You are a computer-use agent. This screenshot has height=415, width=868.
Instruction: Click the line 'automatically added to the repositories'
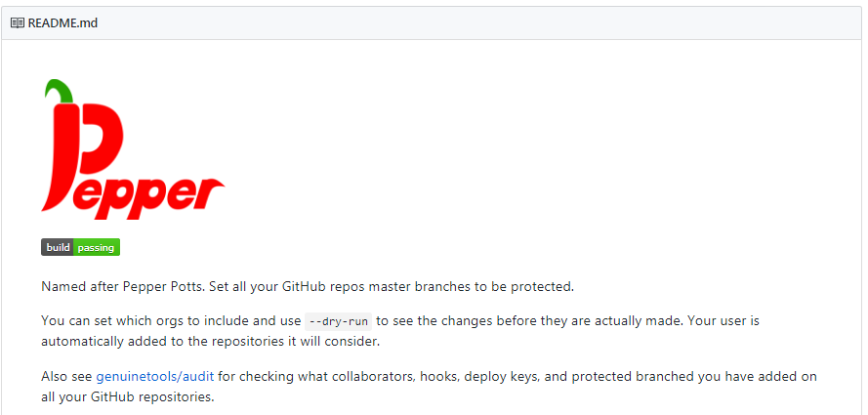210,342
